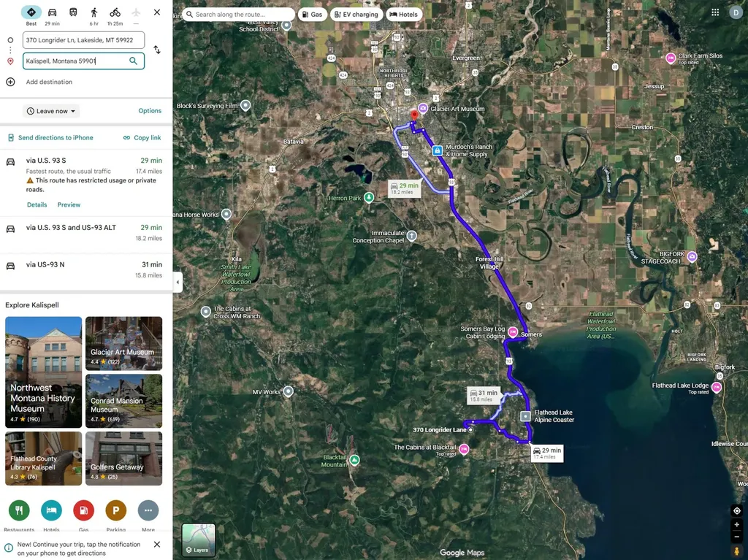Select route via U.S. 93 S
Viewport: 748px width, 560px height.
pyautogui.click(x=86, y=183)
